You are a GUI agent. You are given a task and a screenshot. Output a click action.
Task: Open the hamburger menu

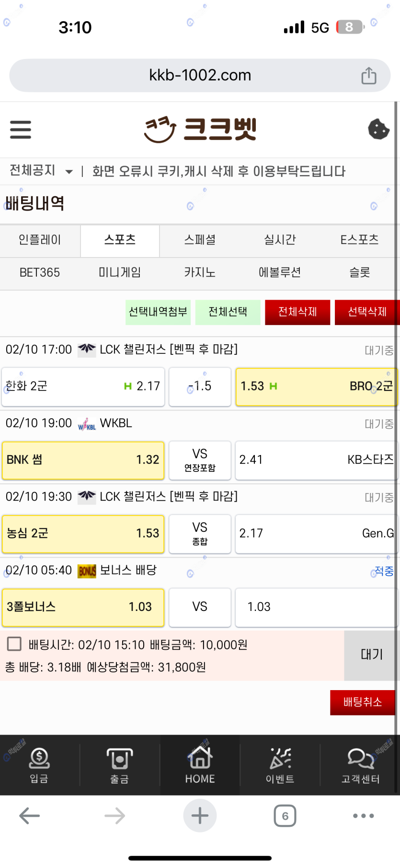(21, 130)
